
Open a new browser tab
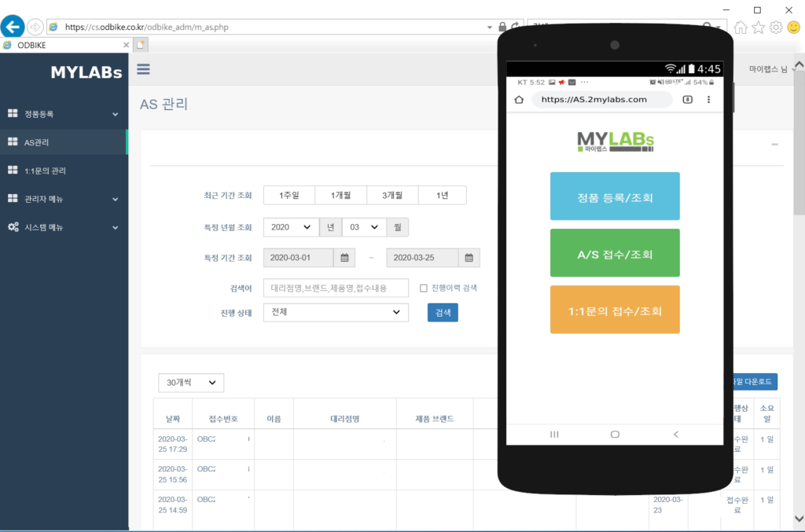pos(140,45)
